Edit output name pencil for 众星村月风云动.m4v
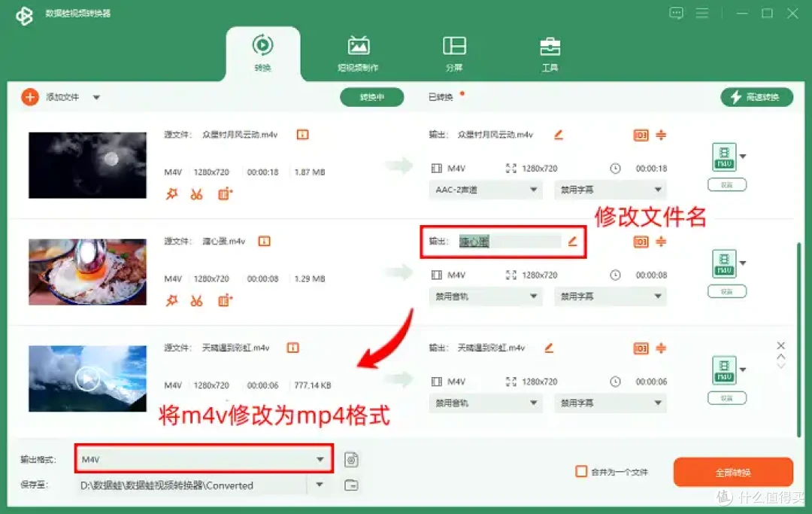Viewport: 812px width, 514px height. pos(558,135)
